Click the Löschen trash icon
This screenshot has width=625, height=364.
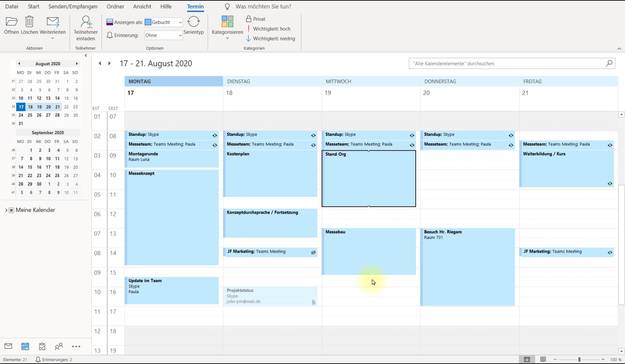point(29,22)
